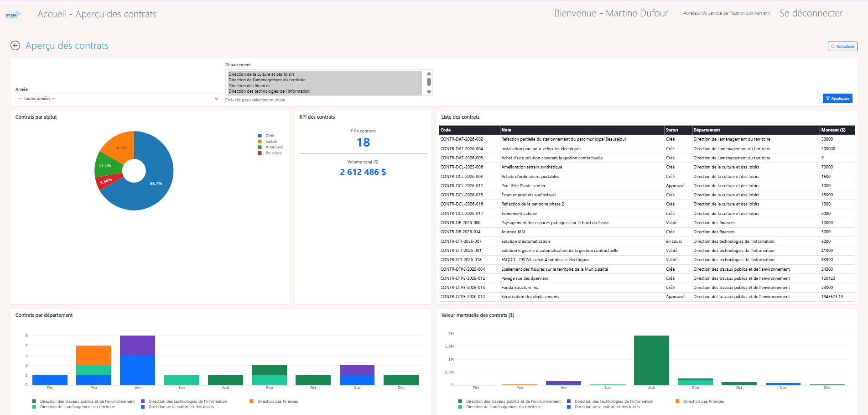Click the Montant ($) column header
Viewport: 868px width, 415px height.
pos(833,130)
